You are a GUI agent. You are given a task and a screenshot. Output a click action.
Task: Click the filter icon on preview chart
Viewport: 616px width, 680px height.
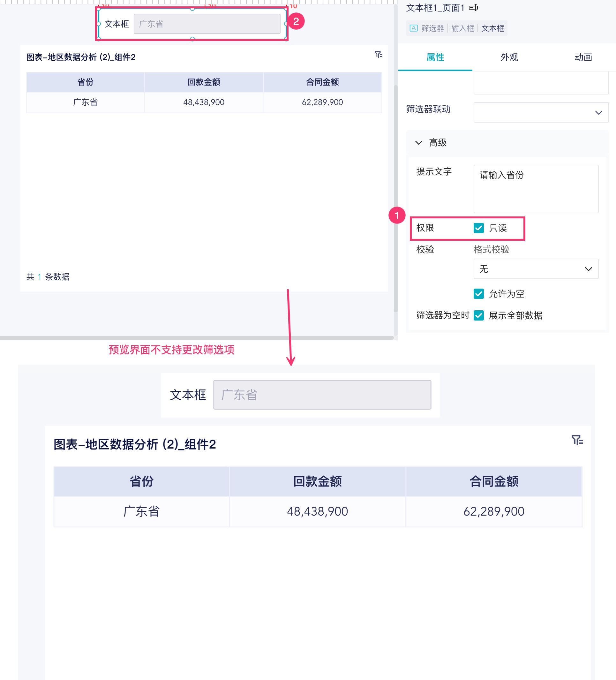(577, 440)
